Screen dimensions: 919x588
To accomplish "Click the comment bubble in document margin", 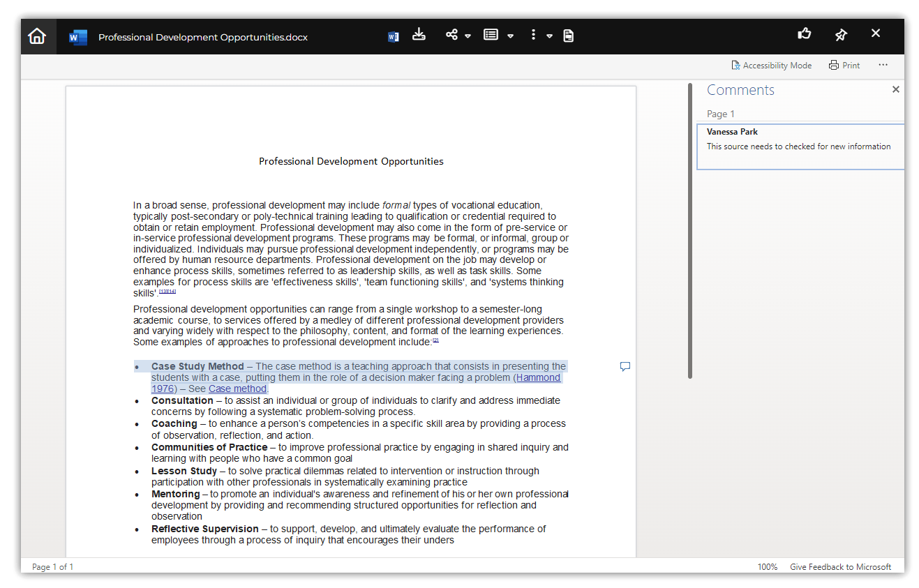I will tap(625, 367).
